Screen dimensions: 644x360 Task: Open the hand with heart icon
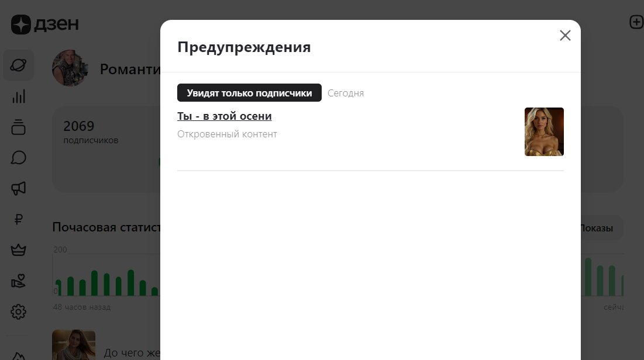[19, 281]
